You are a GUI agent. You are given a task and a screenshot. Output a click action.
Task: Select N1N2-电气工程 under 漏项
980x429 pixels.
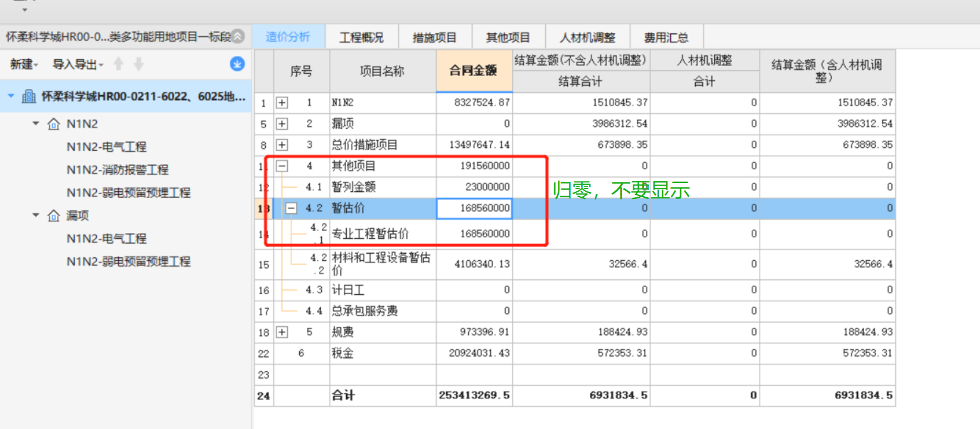[106, 238]
